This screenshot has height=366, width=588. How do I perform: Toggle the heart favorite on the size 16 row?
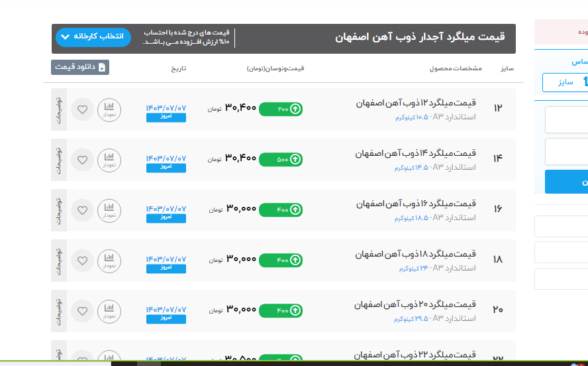[x=82, y=210]
